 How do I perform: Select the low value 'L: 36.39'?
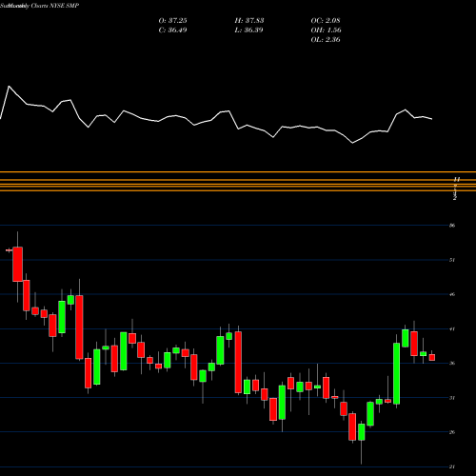(x=248, y=30)
